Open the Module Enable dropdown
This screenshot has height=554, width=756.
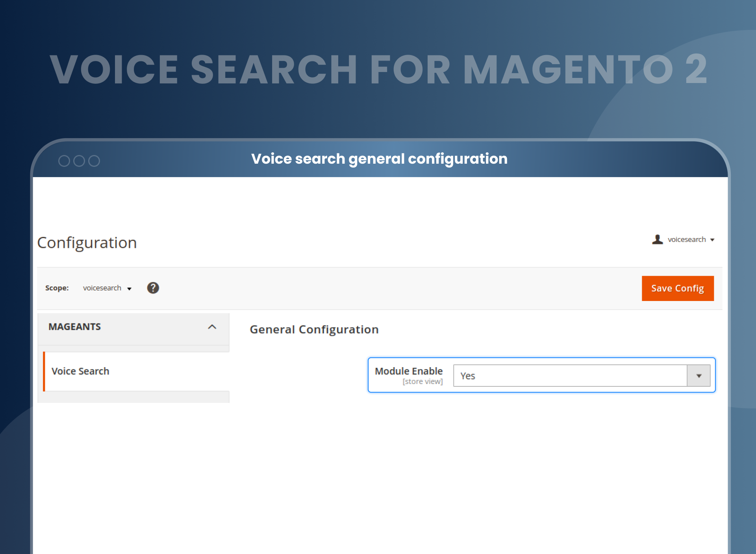pos(582,376)
